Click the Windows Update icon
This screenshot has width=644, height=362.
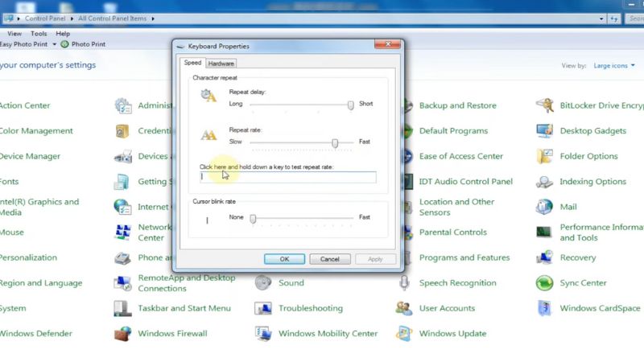[x=404, y=333]
